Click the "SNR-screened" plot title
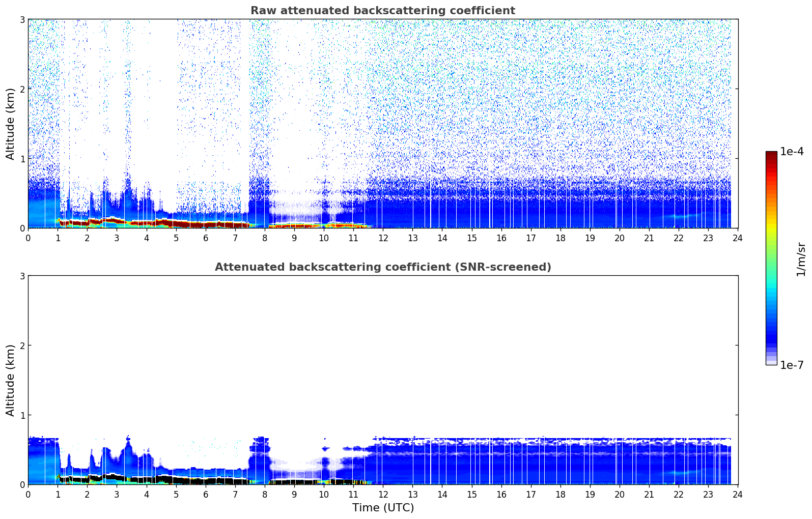 [x=382, y=267]
